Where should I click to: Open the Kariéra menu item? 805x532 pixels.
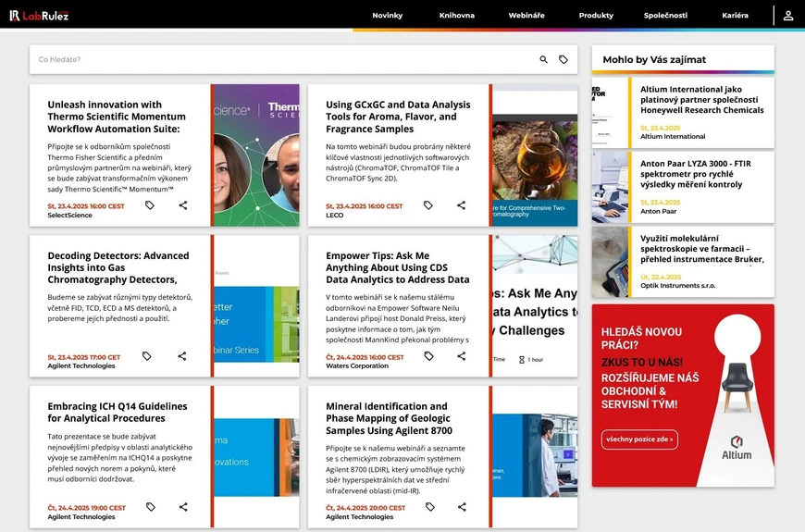[736, 16]
